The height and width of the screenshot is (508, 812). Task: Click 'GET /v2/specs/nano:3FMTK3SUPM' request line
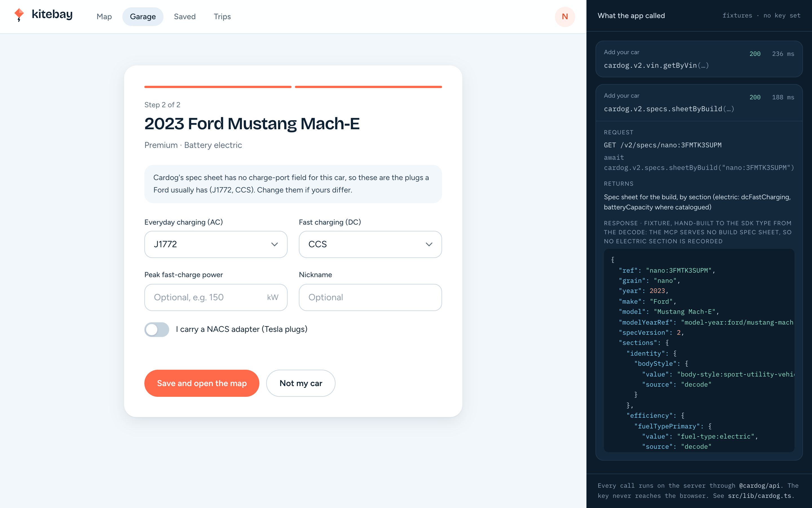tap(663, 145)
